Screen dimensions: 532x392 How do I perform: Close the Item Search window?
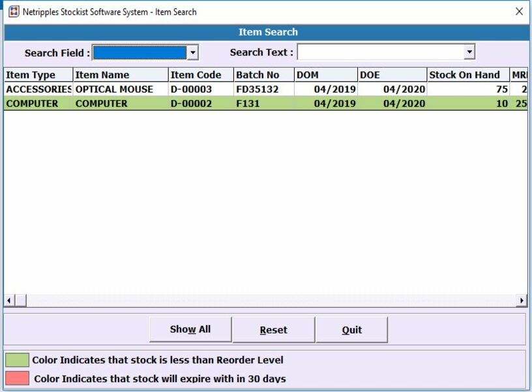pos(519,12)
